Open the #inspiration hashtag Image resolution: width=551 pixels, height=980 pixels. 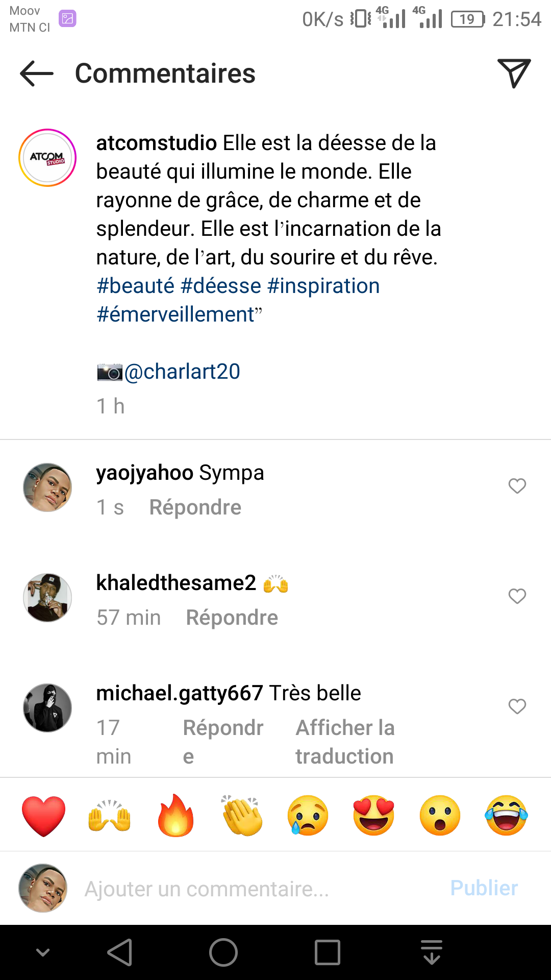[323, 286]
